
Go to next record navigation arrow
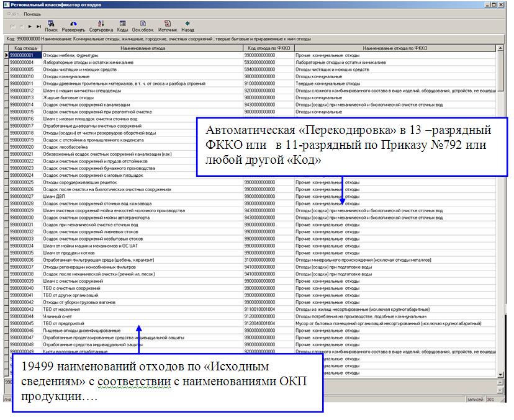click(30, 27)
